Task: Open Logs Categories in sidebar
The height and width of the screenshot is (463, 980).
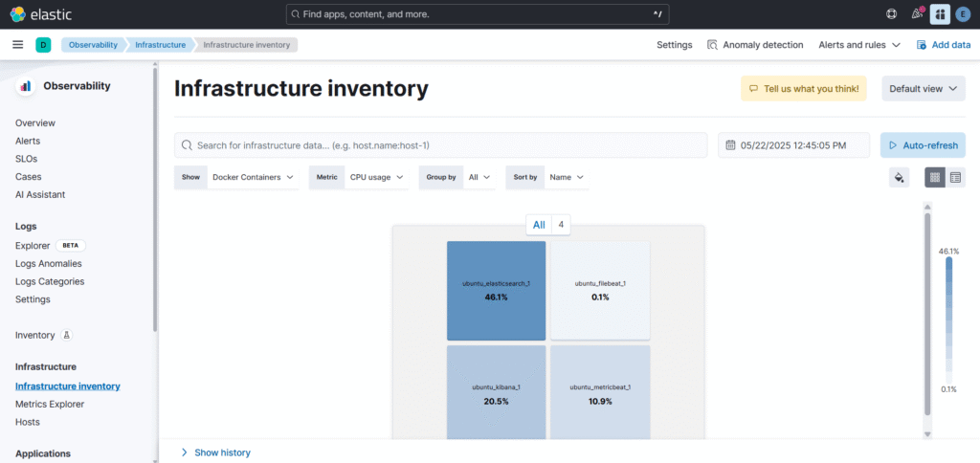Action: point(50,282)
